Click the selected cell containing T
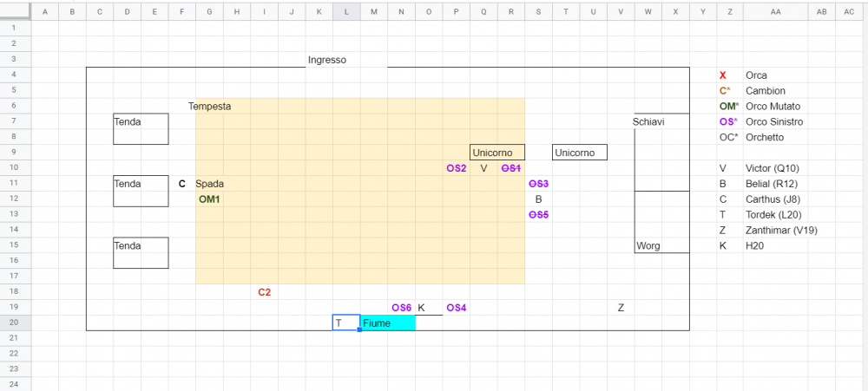 [346, 323]
